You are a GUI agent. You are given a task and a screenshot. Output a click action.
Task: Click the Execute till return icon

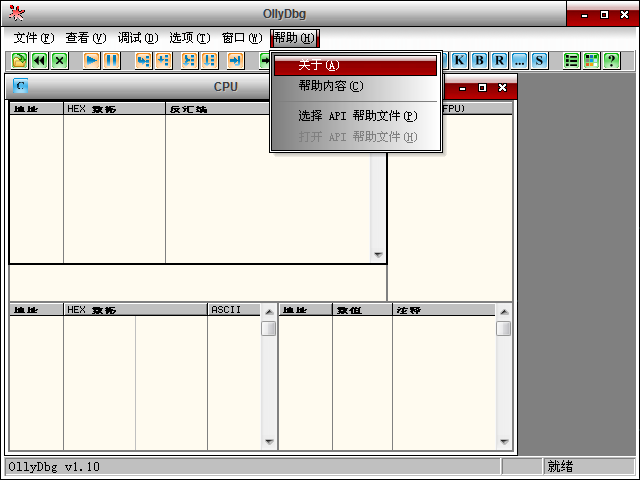[x=236, y=61]
